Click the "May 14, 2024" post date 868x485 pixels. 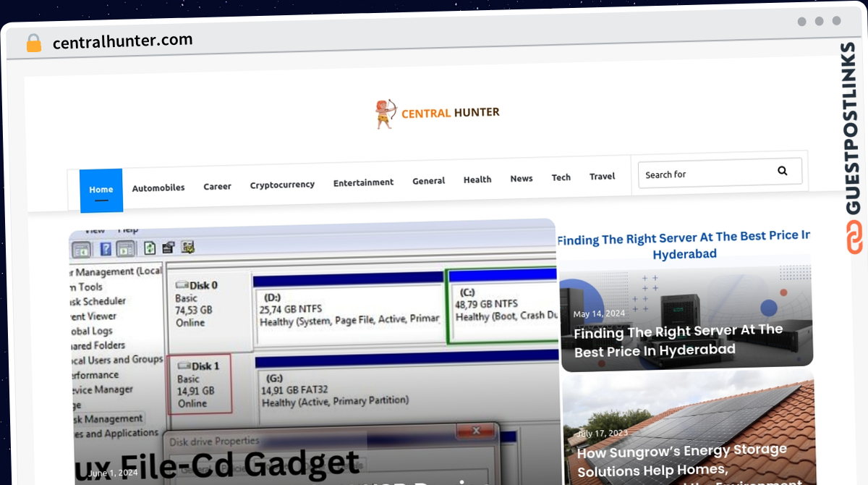tap(599, 314)
